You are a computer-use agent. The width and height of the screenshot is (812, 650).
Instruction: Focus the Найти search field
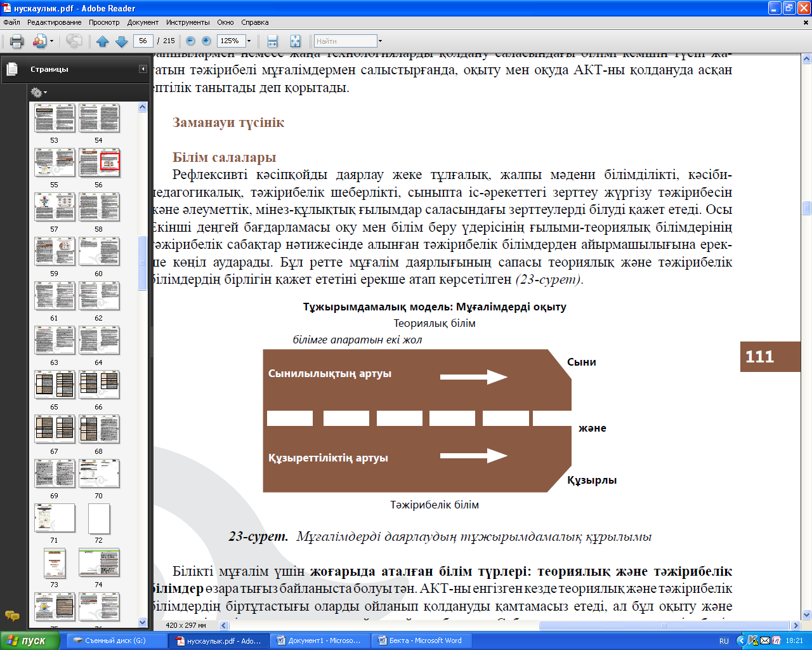(346, 41)
